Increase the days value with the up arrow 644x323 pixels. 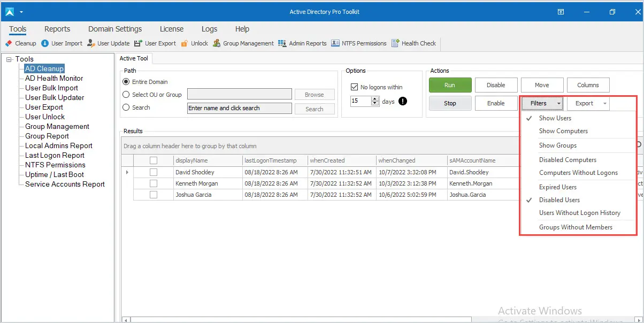click(x=375, y=98)
